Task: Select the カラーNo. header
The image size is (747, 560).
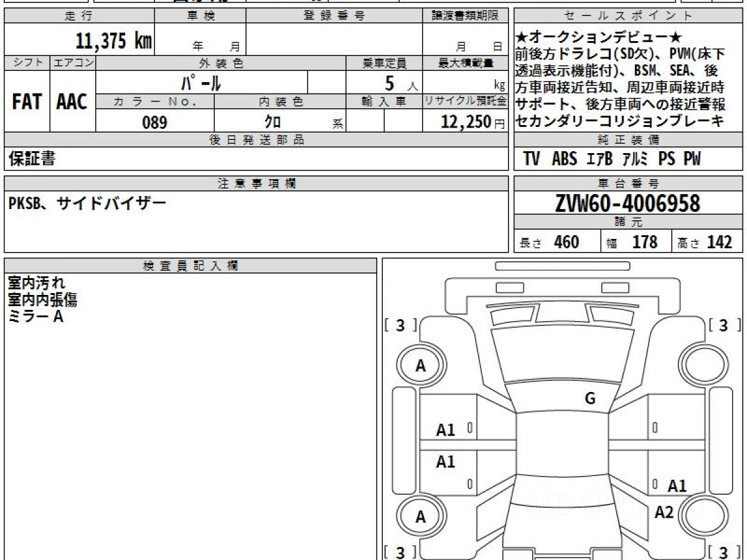Action: pos(155,101)
